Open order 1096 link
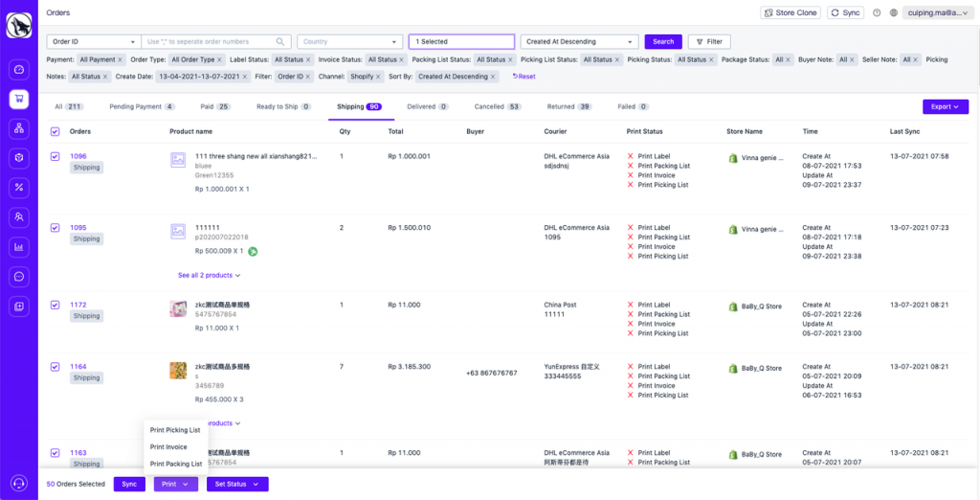 [78, 156]
